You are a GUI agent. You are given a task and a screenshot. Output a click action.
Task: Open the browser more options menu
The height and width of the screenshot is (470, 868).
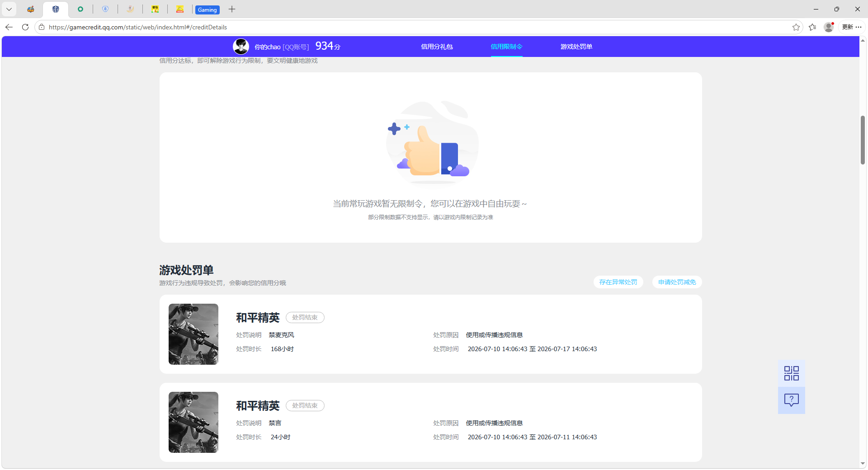click(859, 27)
